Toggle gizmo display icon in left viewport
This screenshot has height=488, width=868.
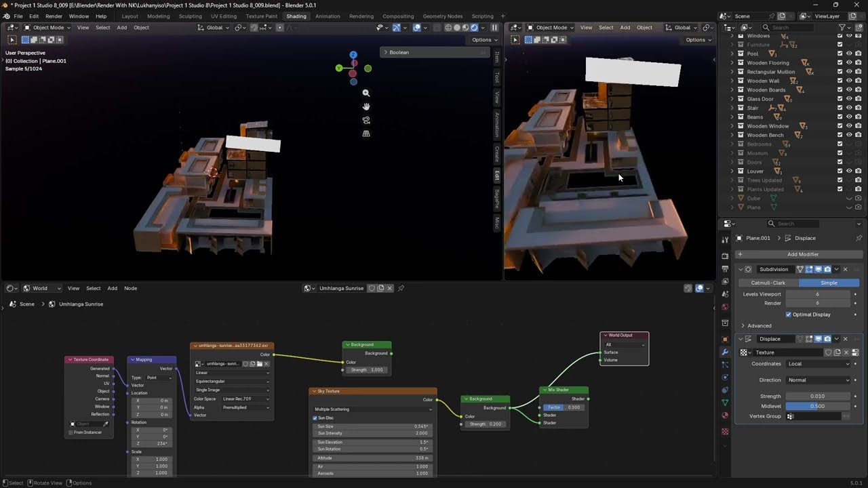click(x=397, y=28)
